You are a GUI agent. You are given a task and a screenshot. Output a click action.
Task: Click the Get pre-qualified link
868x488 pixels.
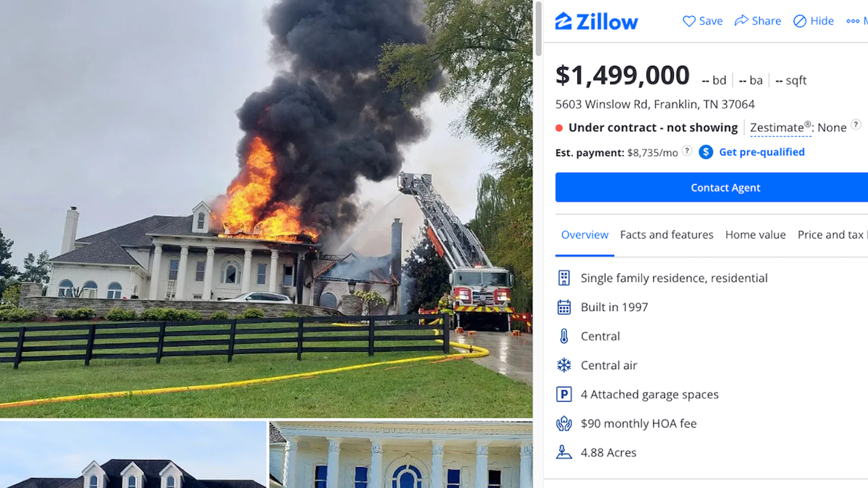click(x=762, y=152)
